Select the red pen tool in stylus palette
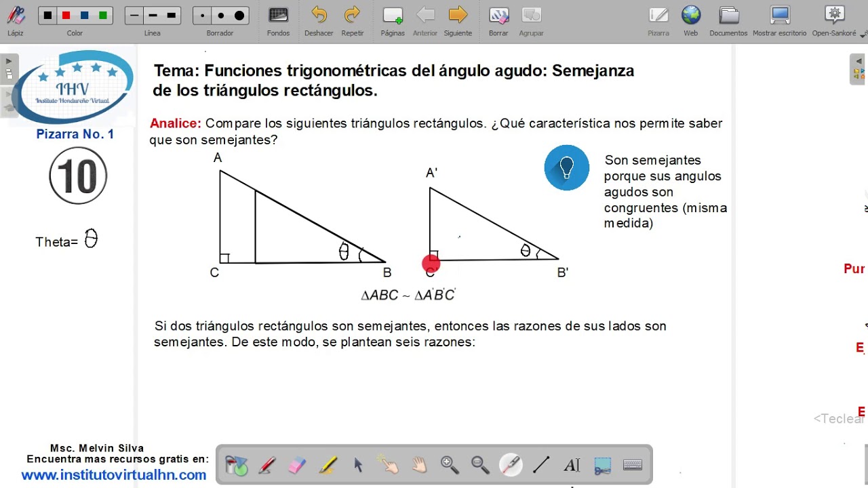The width and height of the screenshot is (868, 488). [x=267, y=465]
